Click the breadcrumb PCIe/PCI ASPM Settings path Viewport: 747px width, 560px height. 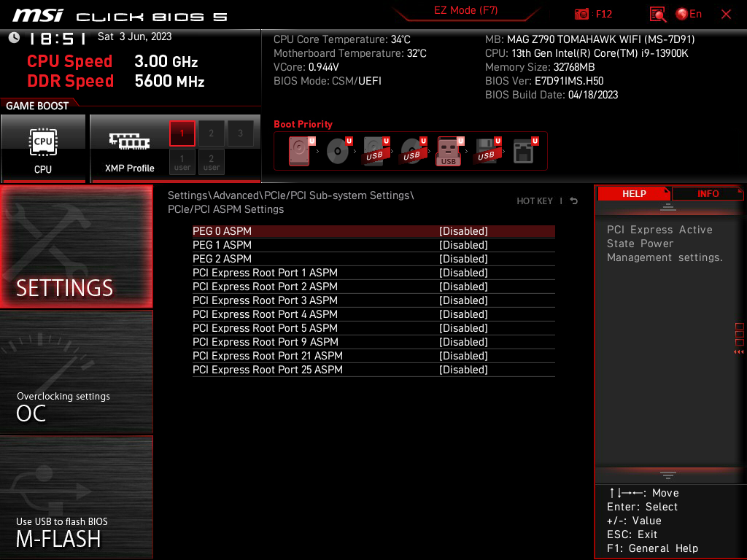pyautogui.click(x=225, y=209)
